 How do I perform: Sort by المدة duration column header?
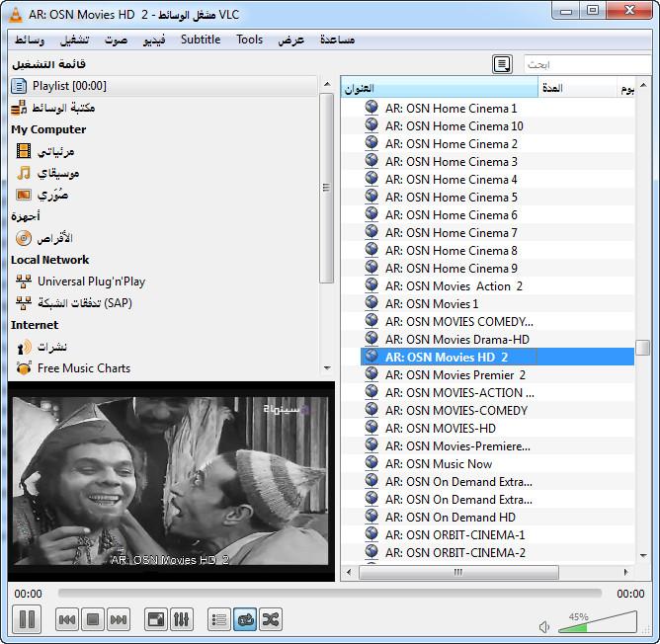pos(577,88)
